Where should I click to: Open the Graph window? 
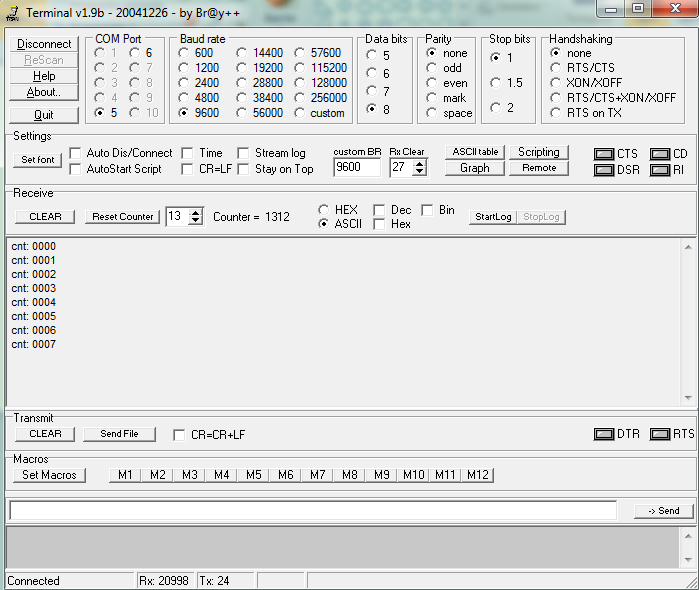pos(475,168)
